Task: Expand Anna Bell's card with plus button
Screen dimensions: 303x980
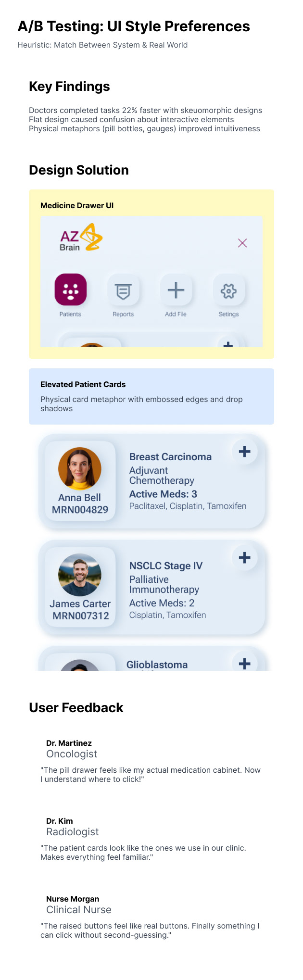Action: [x=245, y=452]
